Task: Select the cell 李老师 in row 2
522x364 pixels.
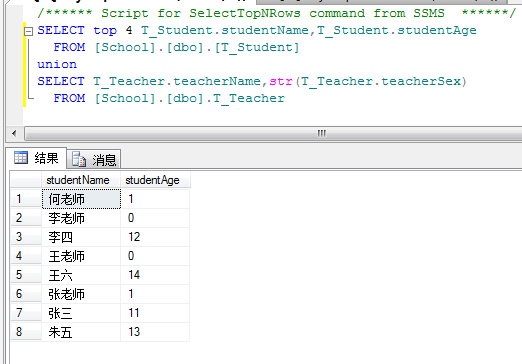Action: tap(81, 218)
